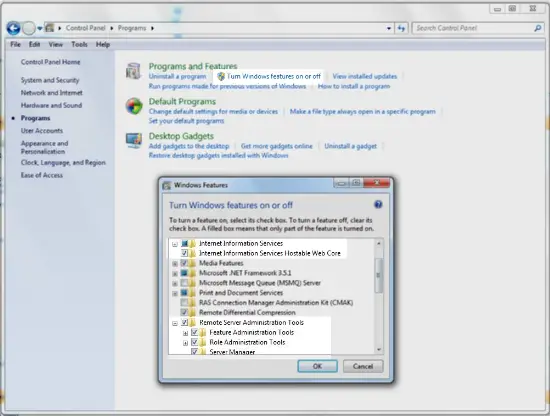Image resolution: width=550 pixels, height=416 pixels.
Task: Expand Print and Document Services node
Action: pyautogui.click(x=175, y=293)
